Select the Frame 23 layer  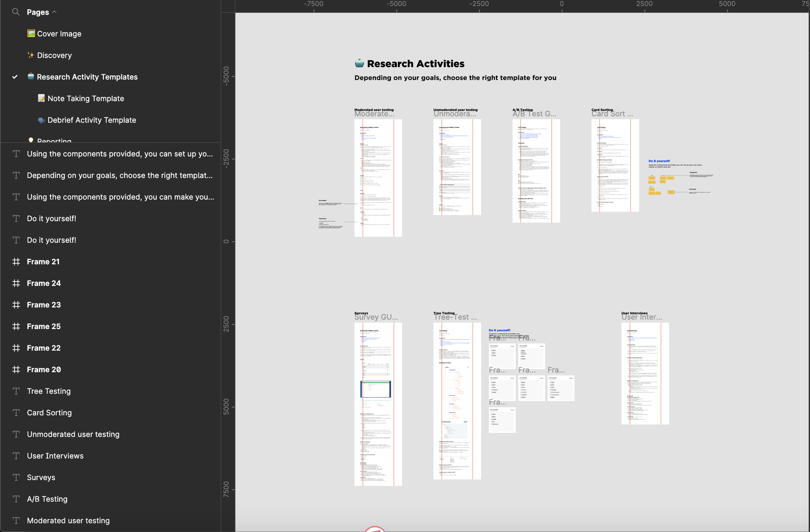(x=44, y=305)
